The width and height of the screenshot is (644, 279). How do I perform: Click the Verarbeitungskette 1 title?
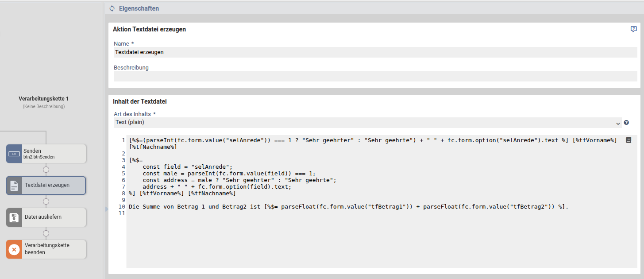click(x=43, y=99)
